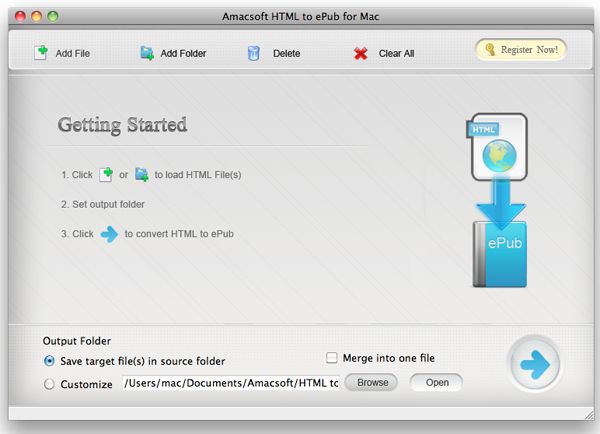This screenshot has width=600, height=434.
Task: Minimize the window with the yellow button
Action: coord(36,16)
